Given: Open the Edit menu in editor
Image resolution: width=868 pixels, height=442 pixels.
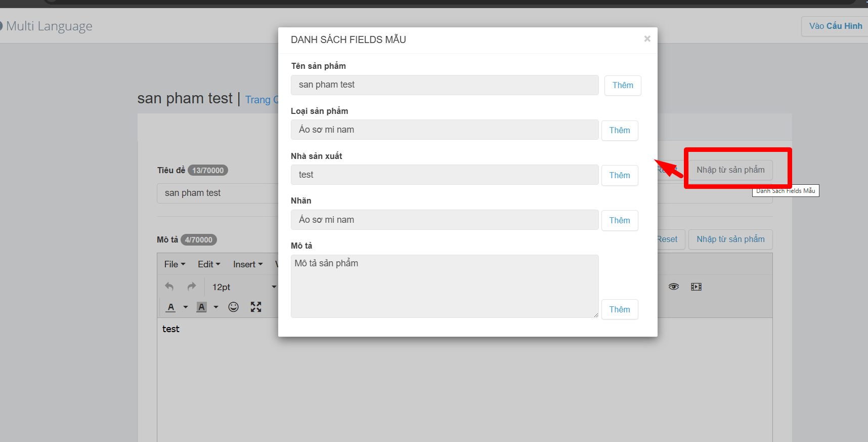Looking at the screenshot, I should tap(208, 264).
